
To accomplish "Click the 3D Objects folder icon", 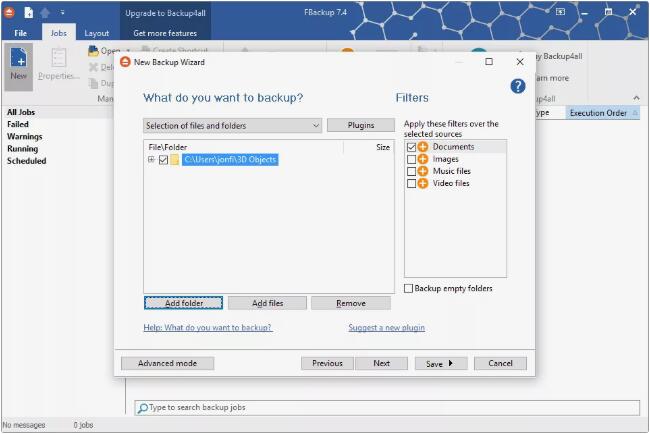I will (x=175, y=160).
